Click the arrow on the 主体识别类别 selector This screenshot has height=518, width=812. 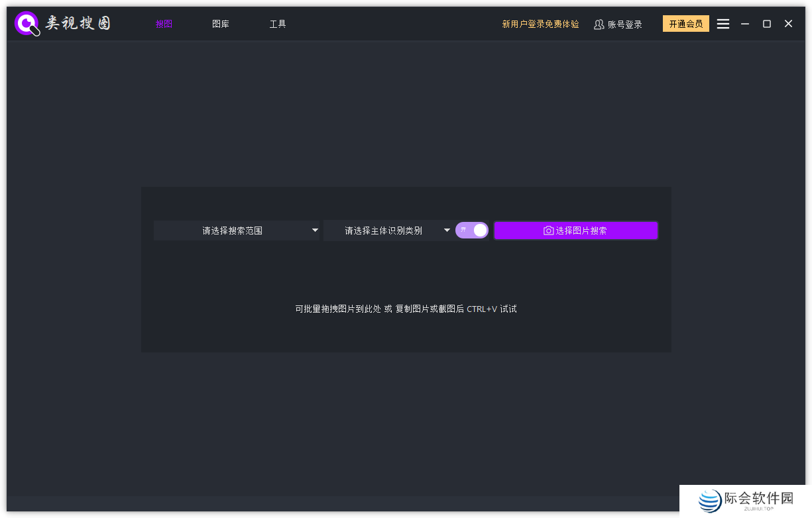447,231
